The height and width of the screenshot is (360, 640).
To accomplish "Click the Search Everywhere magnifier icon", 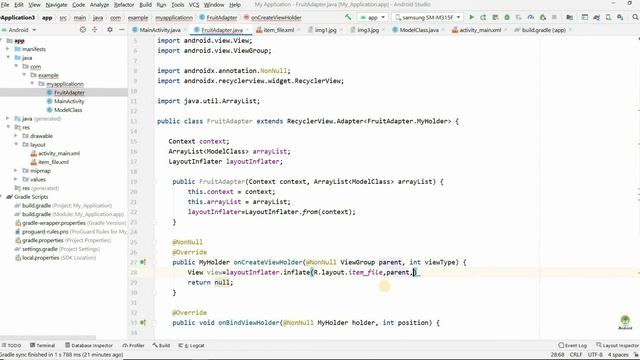I will click(635, 18).
